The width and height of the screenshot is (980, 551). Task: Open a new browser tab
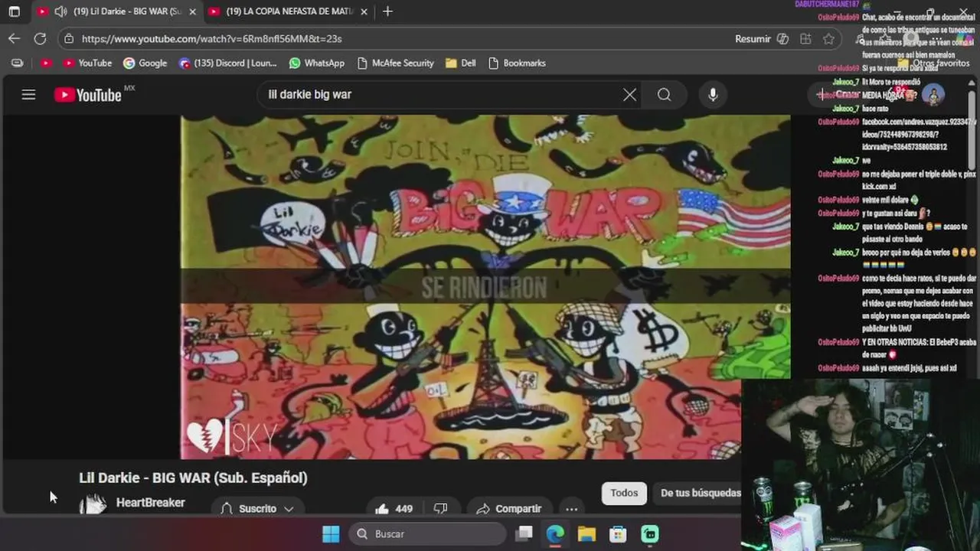point(387,11)
